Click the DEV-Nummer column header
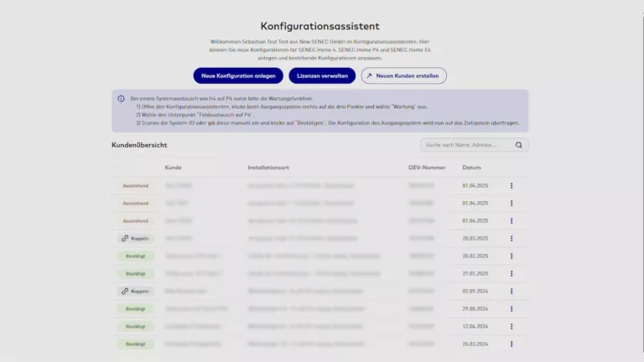644x362 pixels. click(427, 168)
